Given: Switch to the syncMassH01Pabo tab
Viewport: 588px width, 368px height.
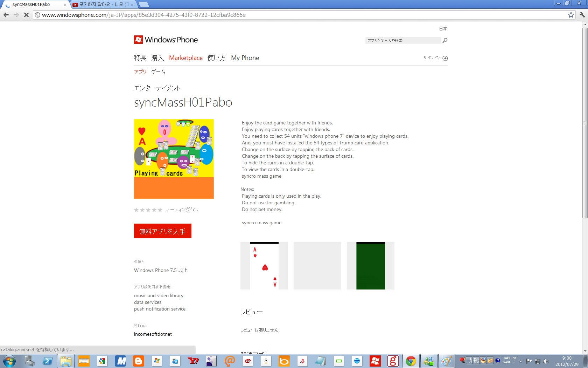Looking at the screenshot, I should [35, 5].
